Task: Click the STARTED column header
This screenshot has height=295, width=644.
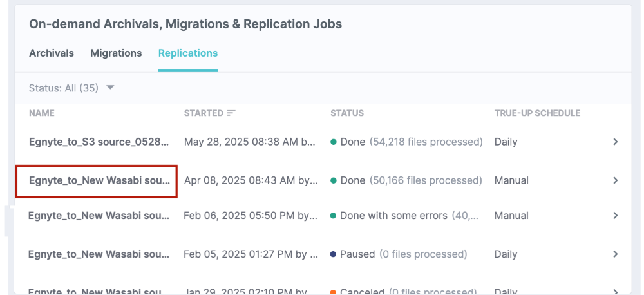Action: 204,113
